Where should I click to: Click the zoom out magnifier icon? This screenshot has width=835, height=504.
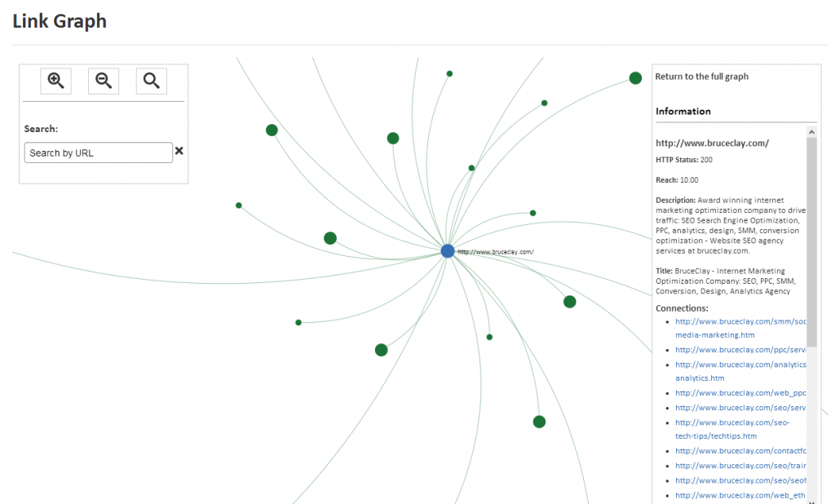click(104, 81)
